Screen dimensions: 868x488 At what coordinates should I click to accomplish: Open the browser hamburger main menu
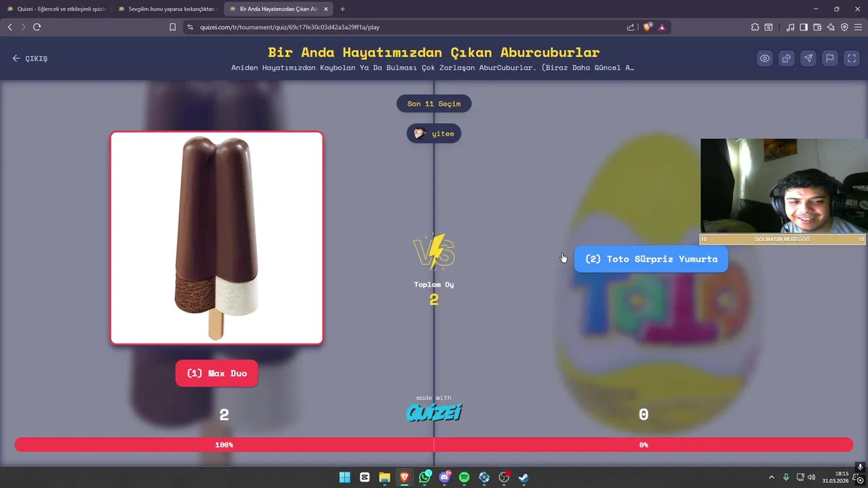click(858, 27)
